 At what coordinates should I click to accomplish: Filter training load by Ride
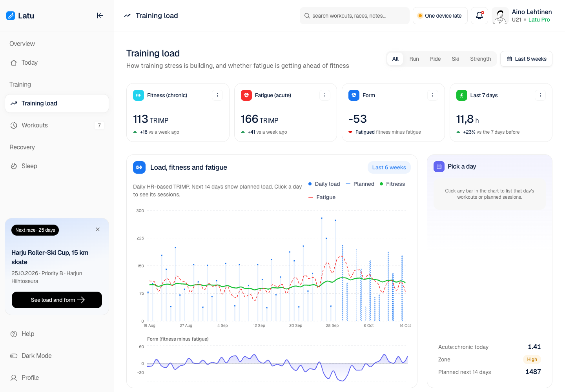436,59
